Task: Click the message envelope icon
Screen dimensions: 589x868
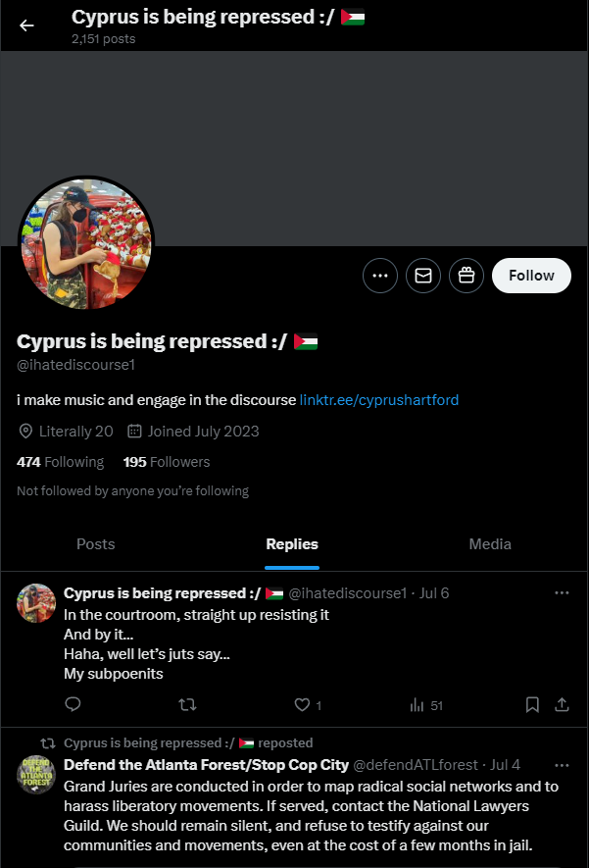Action: 423,276
